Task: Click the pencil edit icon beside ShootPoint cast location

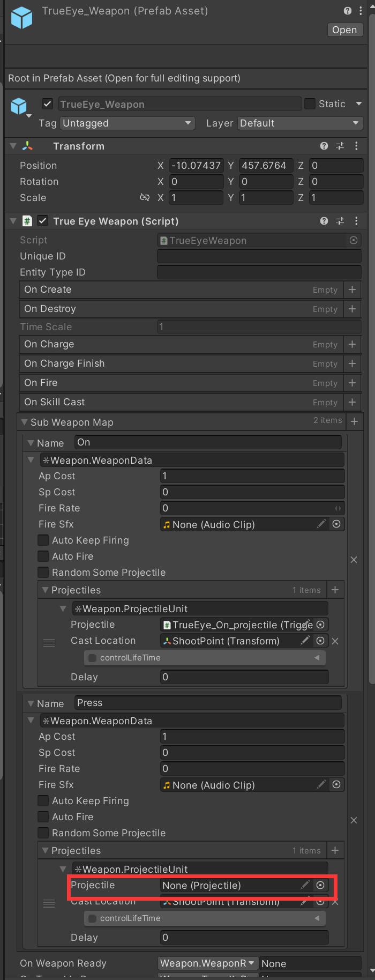Action: click(305, 641)
